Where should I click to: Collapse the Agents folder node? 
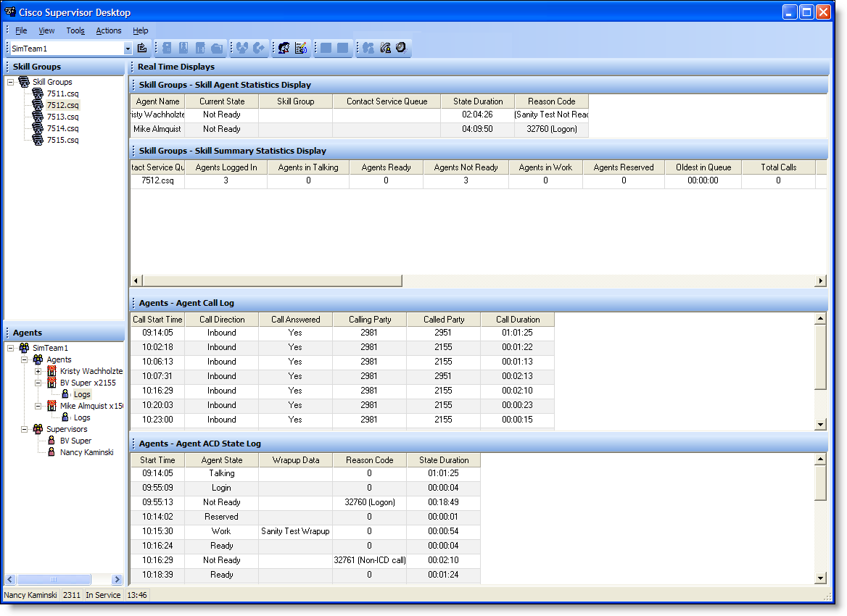(25, 359)
